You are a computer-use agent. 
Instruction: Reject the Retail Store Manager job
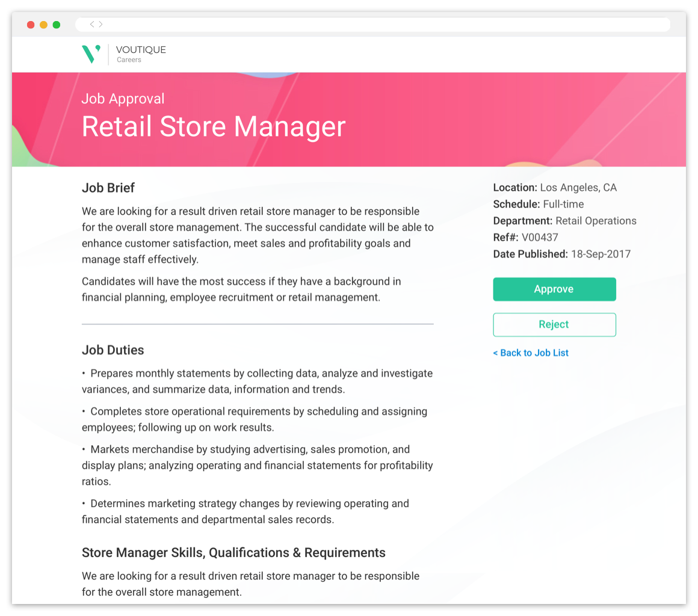pos(554,324)
